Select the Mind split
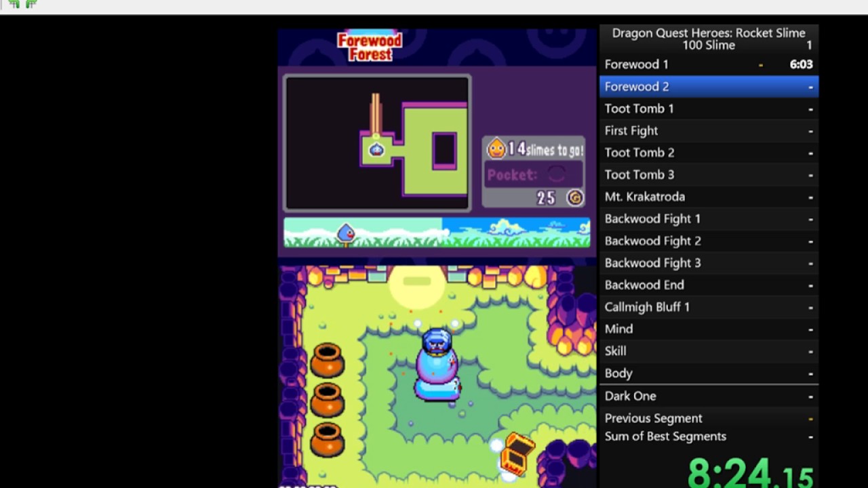The width and height of the screenshot is (868, 488). [709, 329]
